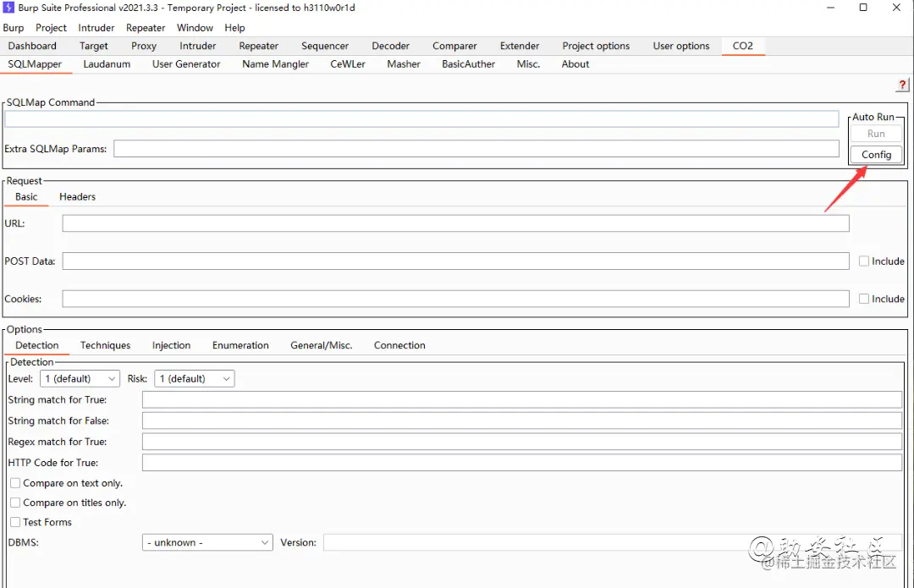Image resolution: width=914 pixels, height=588 pixels.
Task: Switch to the Repeater tool tab
Action: tap(258, 46)
